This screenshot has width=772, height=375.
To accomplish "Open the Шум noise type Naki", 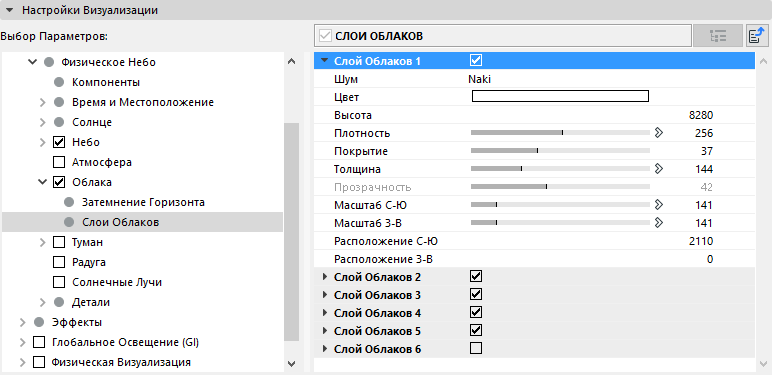I will coord(480,79).
